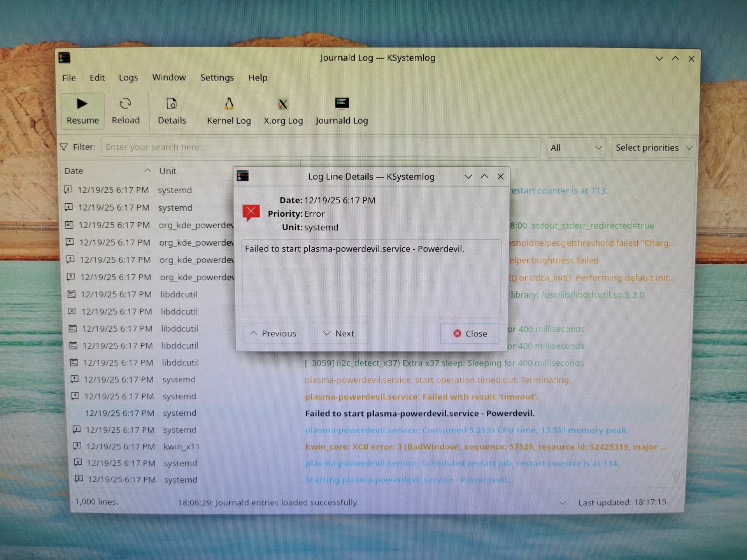
Task: Click the KSystemlog main window title icon
Action: tap(65, 58)
